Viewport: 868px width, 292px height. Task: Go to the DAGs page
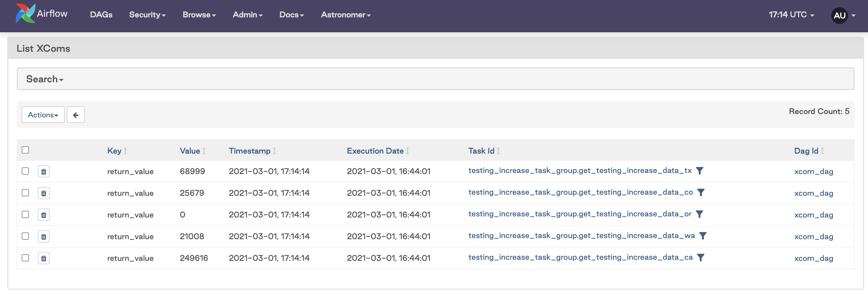[101, 15]
